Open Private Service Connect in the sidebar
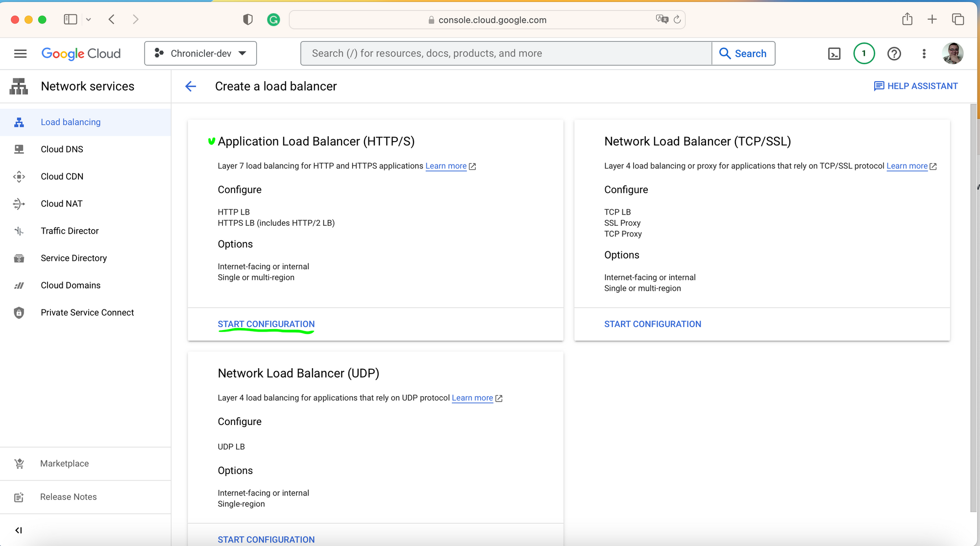Viewport: 980px width, 546px height. coord(87,312)
